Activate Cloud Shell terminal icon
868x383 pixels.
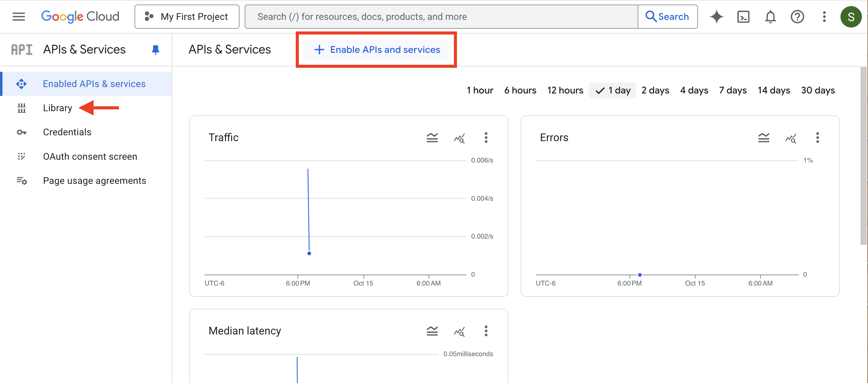743,16
